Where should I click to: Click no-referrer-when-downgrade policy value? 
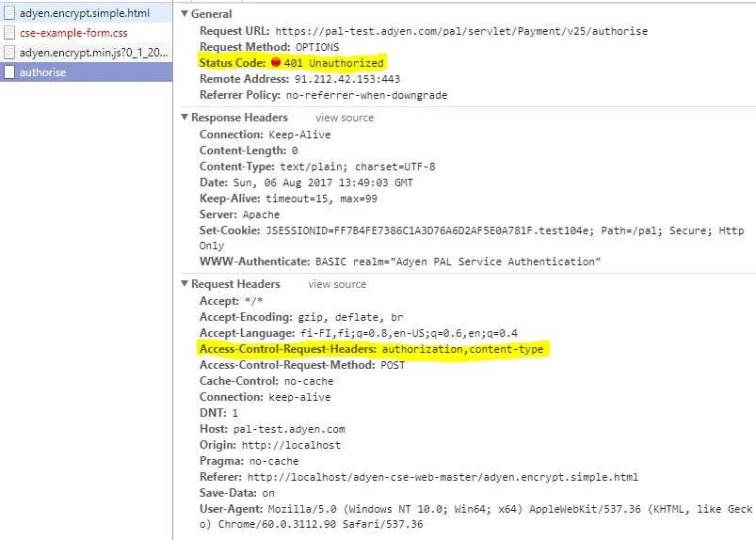(x=366, y=95)
